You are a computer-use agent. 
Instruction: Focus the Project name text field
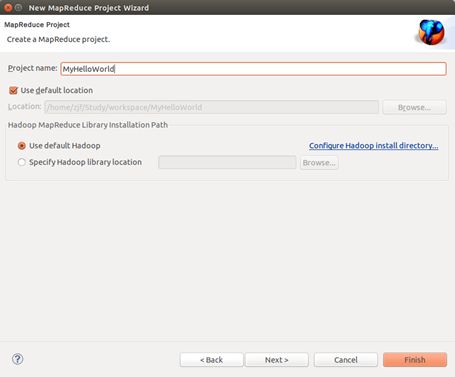pos(253,69)
